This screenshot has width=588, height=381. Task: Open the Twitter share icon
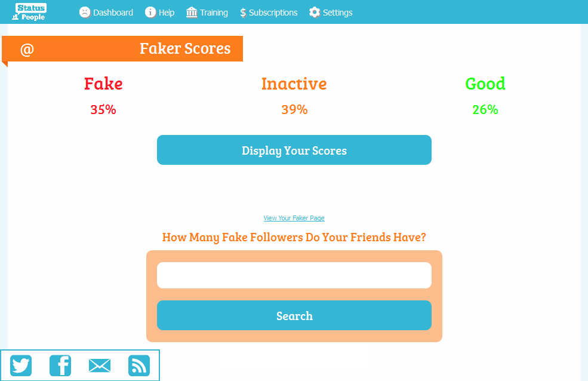[x=21, y=365]
